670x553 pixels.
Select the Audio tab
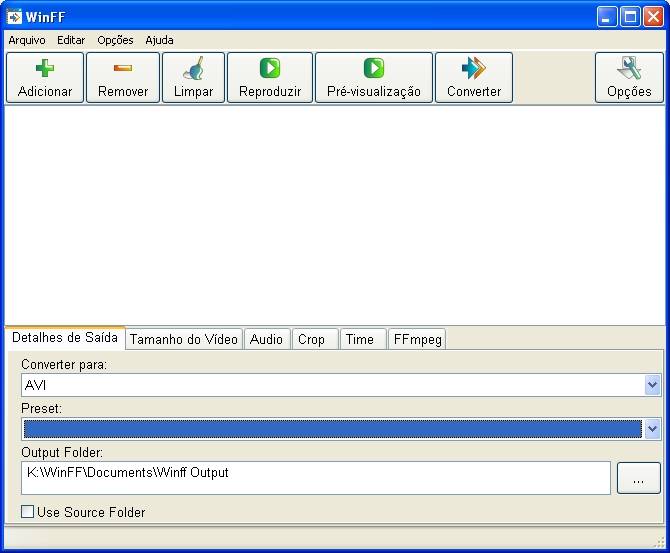(266, 339)
